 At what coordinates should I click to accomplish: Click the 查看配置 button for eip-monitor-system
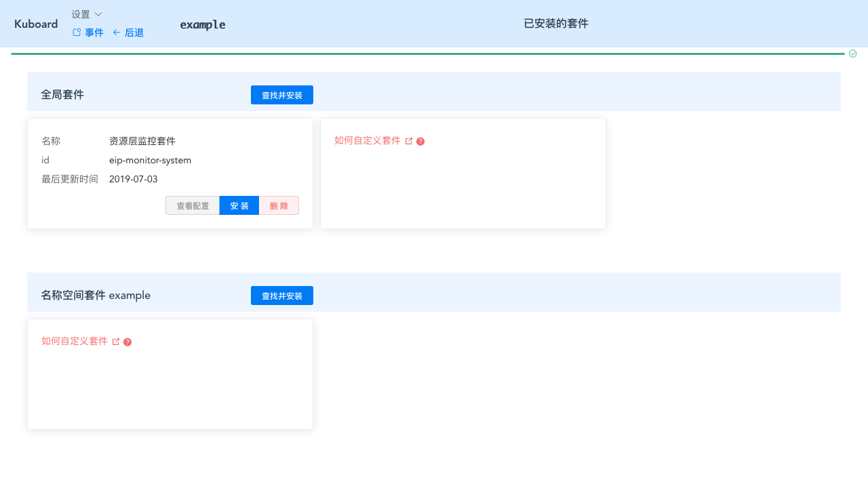193,205
